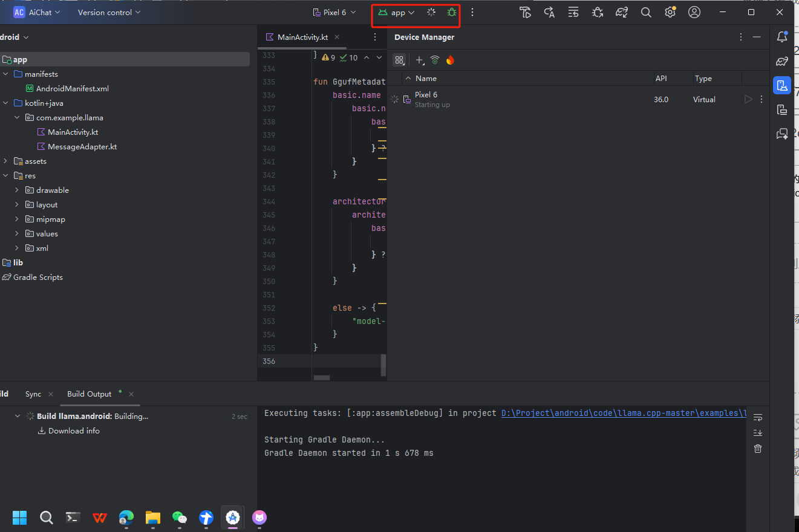Click the green Debug app bug icon
Screen dimensions: 799x532
pos(451,12)
